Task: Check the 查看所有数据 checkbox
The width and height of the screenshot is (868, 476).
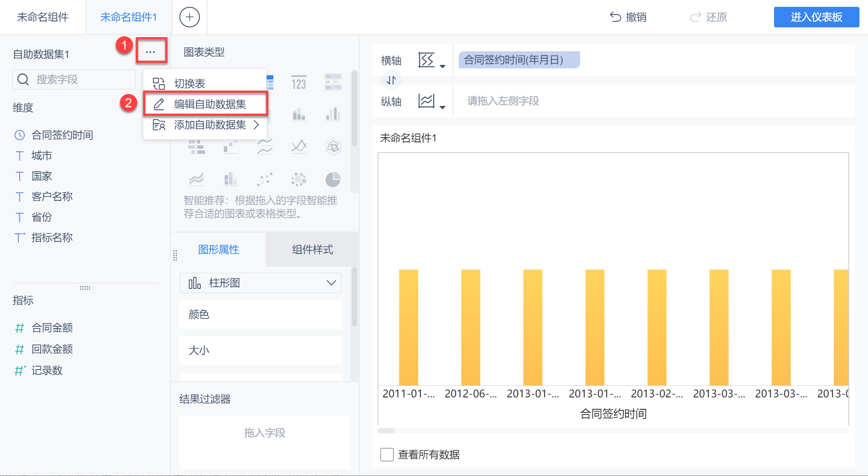Action: [x=387, y=454]
